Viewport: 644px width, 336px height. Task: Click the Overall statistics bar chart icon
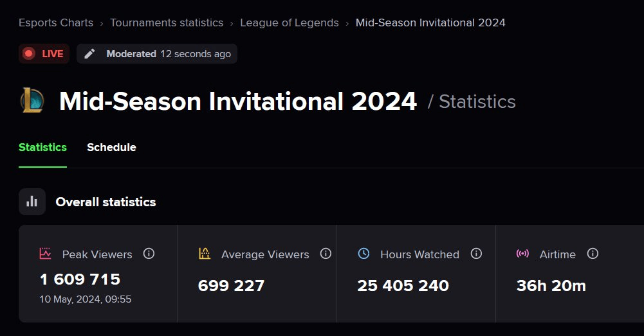point(32,202)
